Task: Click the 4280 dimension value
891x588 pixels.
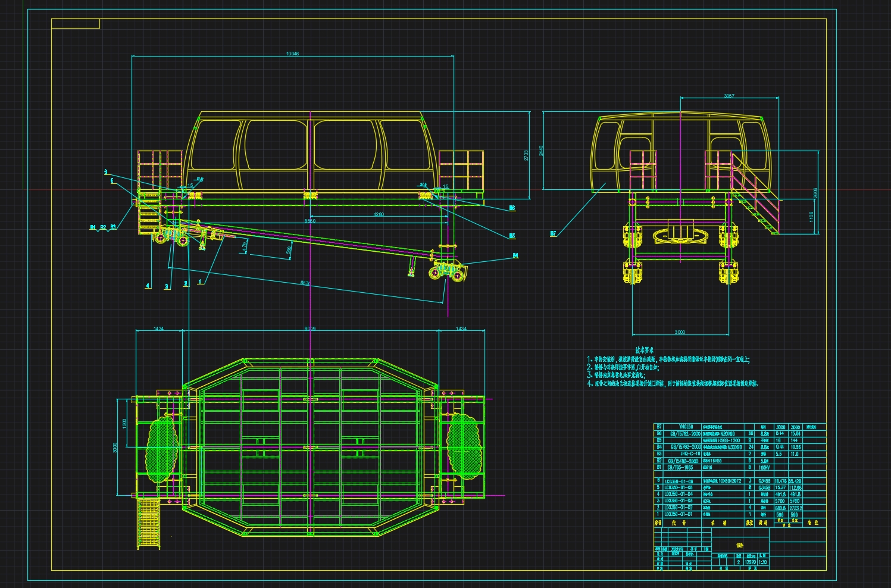Action: [x=379, y=214]
